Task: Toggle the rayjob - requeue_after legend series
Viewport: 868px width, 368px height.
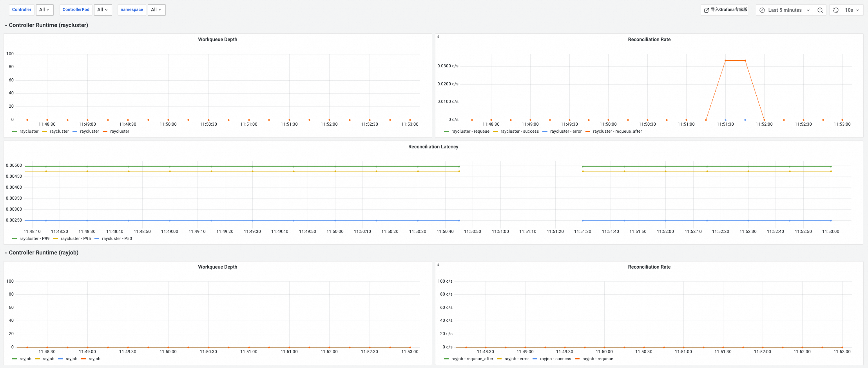Action: pos(472,359)
